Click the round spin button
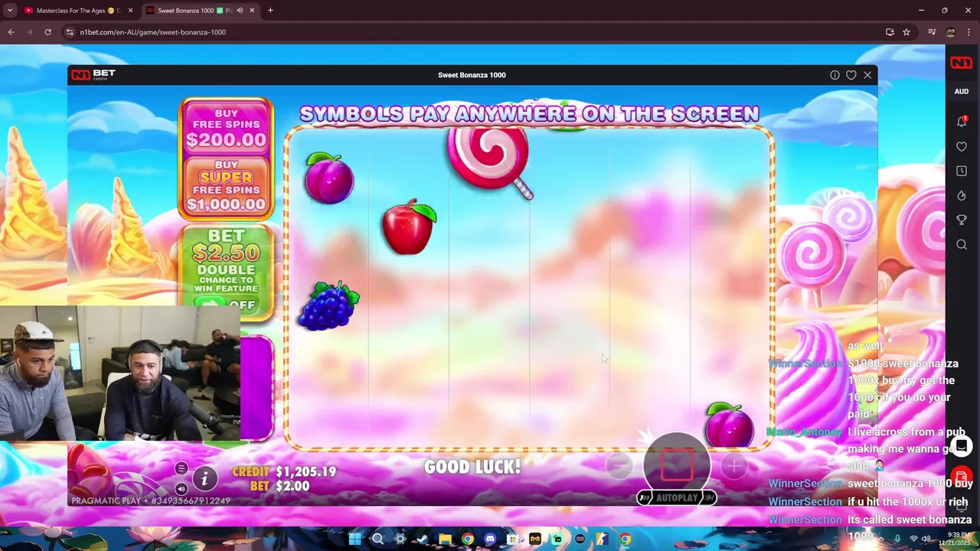980x551 pixels. pos(677,465)
